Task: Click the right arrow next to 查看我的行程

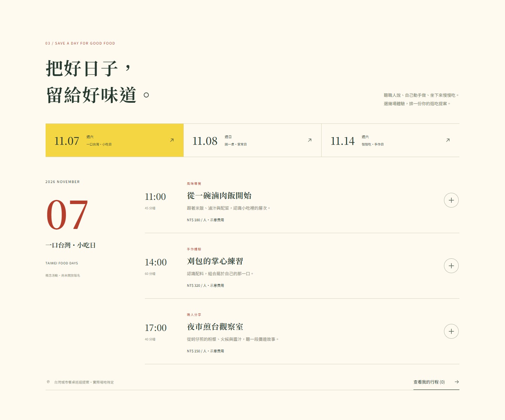Action: (x=457, y=382)
